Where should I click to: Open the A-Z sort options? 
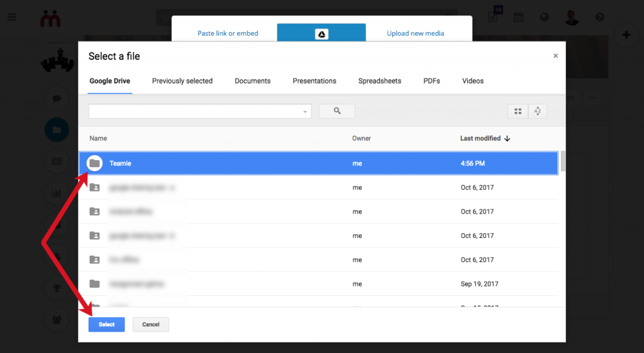537,111
